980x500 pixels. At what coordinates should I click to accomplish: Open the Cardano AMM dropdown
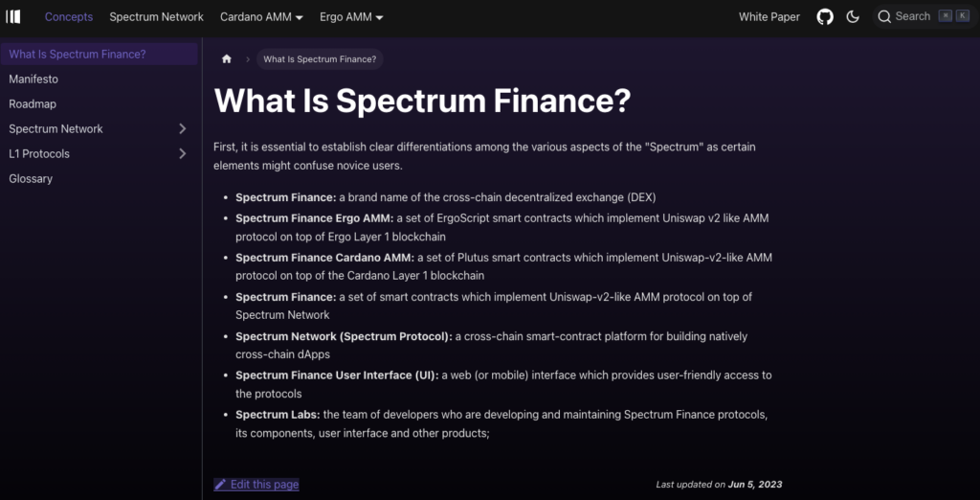261,16
